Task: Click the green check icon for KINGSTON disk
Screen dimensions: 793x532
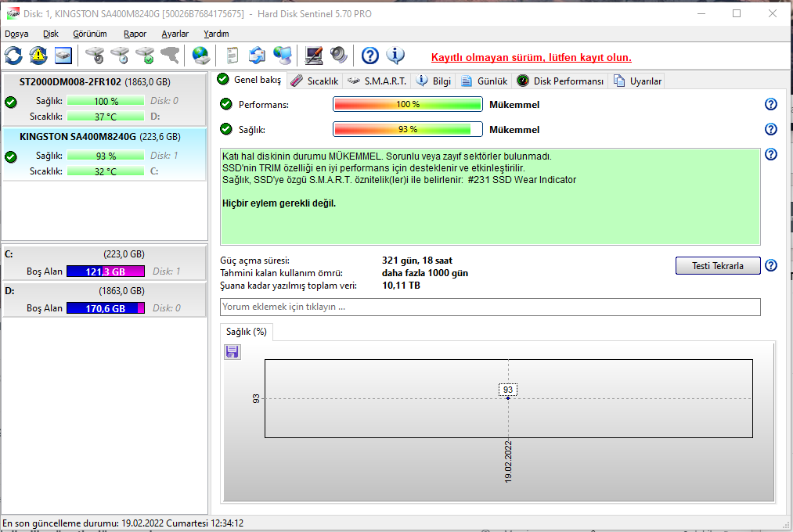Action: tap(11, 156)
